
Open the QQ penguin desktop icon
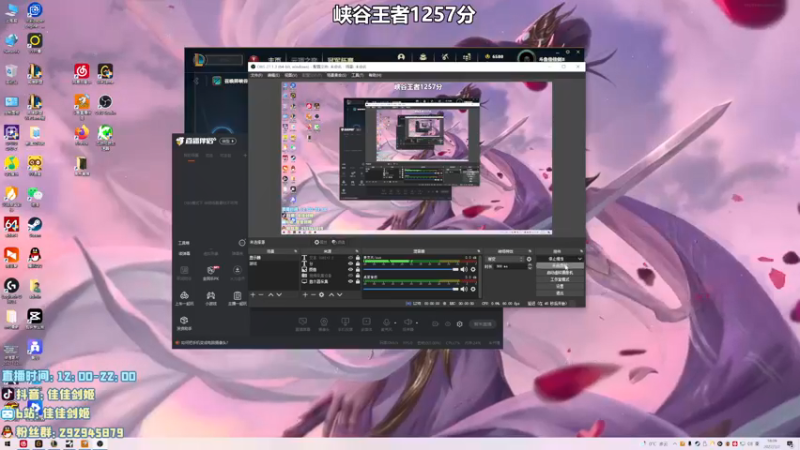pos(35,257)
